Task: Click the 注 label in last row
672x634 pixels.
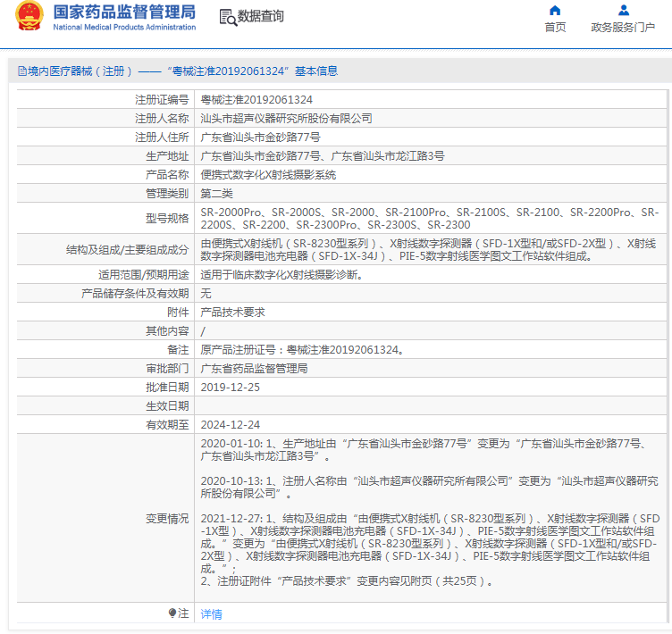Action: pos(183,613)
